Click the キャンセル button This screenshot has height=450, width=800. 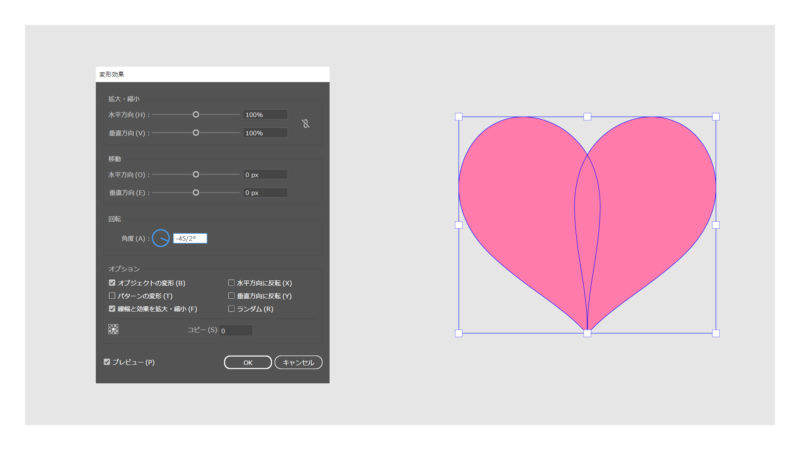click(298, 362)
